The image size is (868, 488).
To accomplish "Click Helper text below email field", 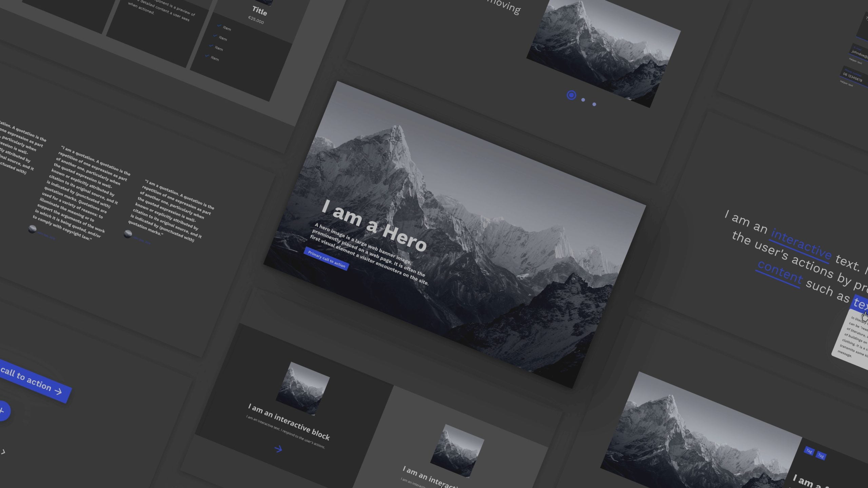I will (x=855, y=61).
